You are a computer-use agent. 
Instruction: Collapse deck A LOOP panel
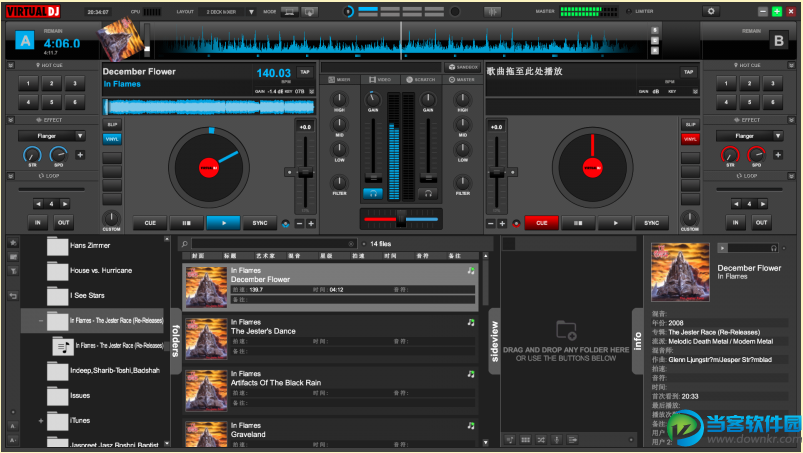coord(11,176)
